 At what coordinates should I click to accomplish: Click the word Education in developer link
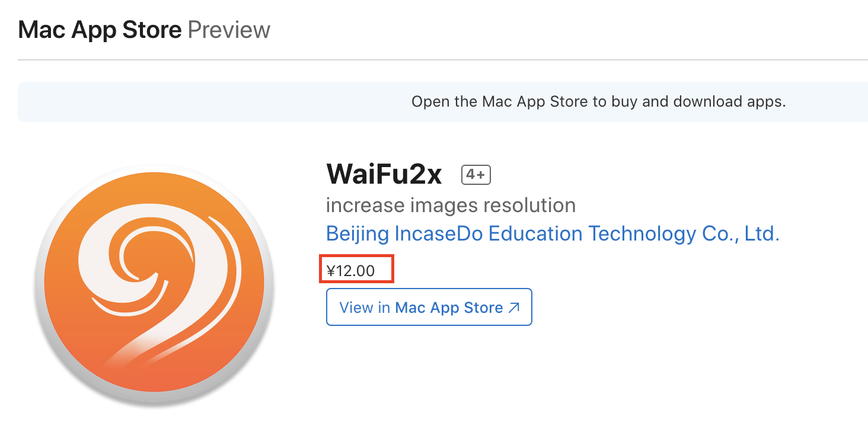535,233
